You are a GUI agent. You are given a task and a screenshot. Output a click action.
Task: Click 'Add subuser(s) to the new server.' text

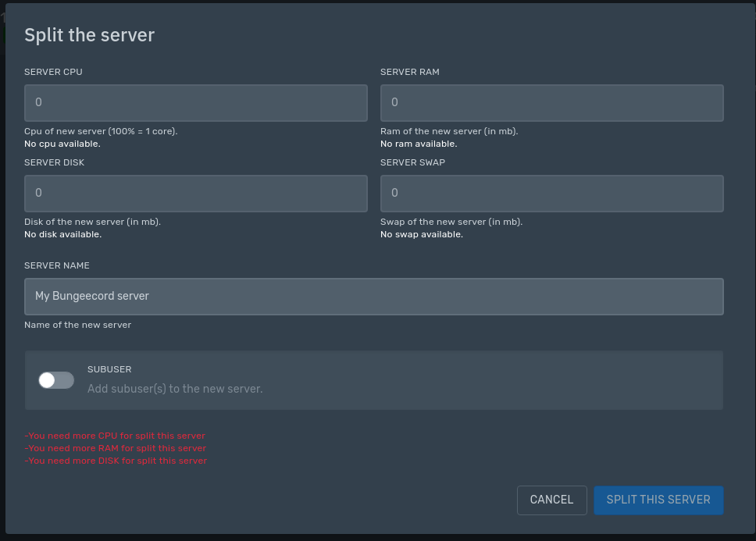click(175, 389)
